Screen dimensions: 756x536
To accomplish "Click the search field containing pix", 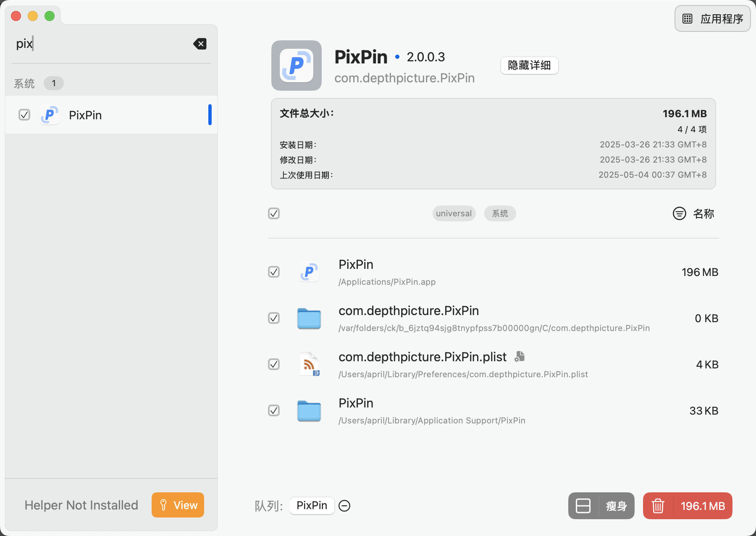I will pyautogui.click(x=101, y=44).
